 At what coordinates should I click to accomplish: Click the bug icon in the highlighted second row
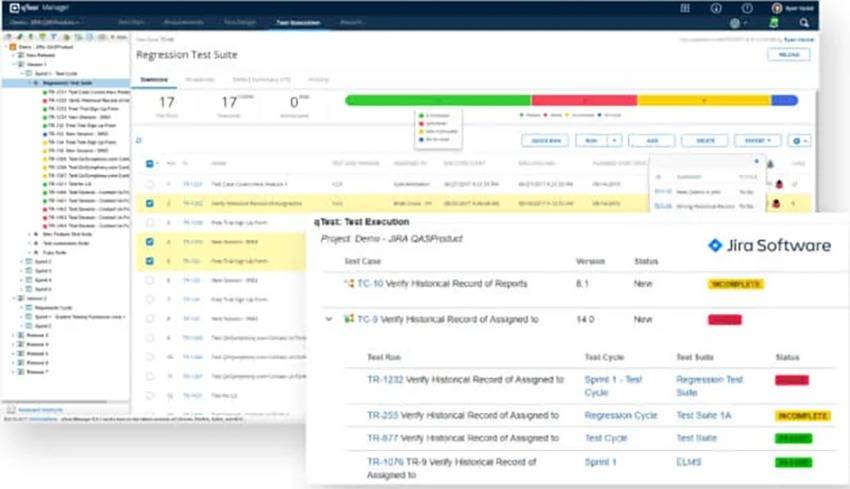(x=776, y=204)
